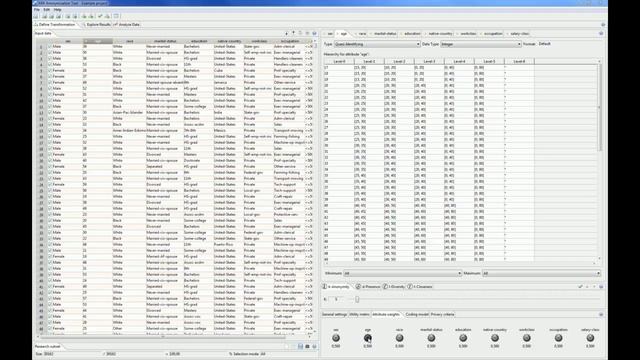Click help icon in Research subset panel
Image resolution: width=640 pixels, height=360 pixels.
click(314, 346)
